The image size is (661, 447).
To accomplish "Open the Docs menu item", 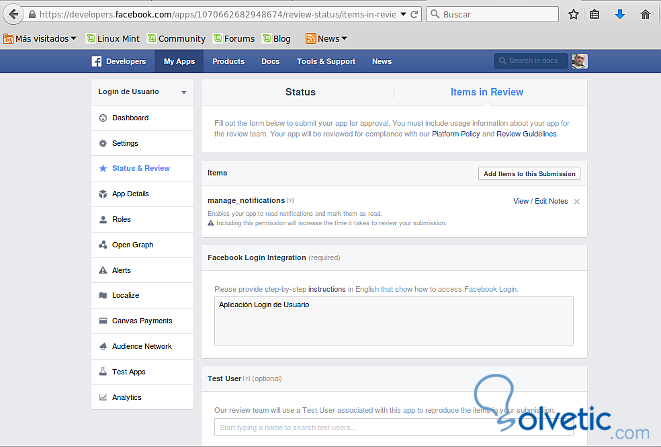I will (270, 62).
